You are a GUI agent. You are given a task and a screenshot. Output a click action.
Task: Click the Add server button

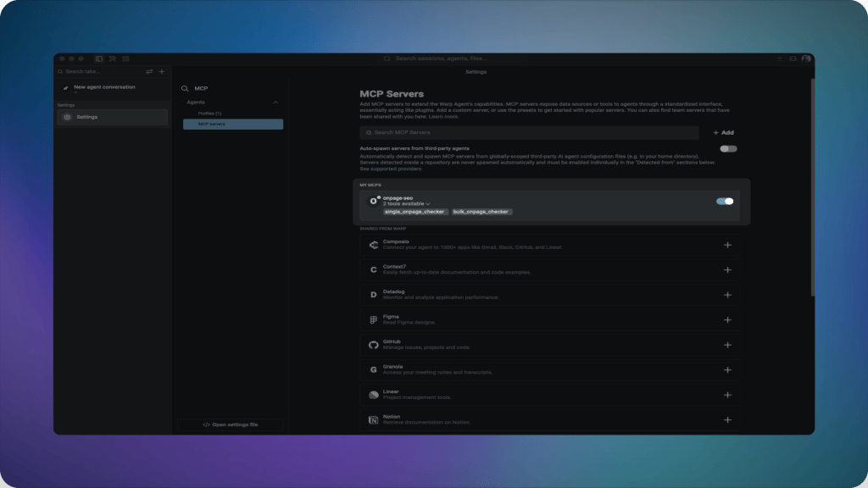[x=724, y=133]
